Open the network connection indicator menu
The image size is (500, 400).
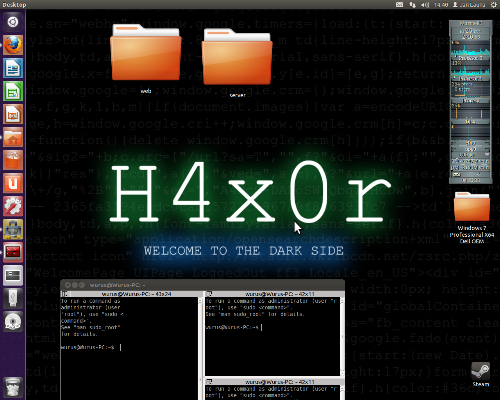point(413,5)
